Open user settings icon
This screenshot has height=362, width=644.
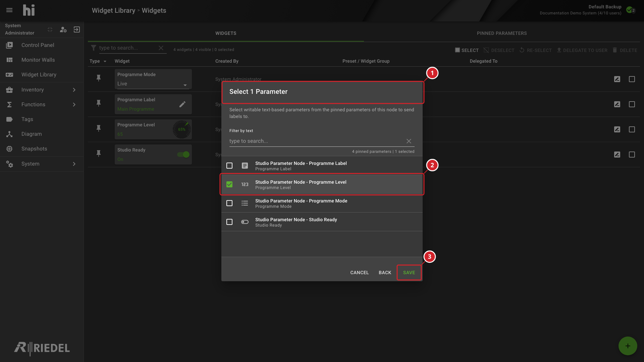pos(63,29)
